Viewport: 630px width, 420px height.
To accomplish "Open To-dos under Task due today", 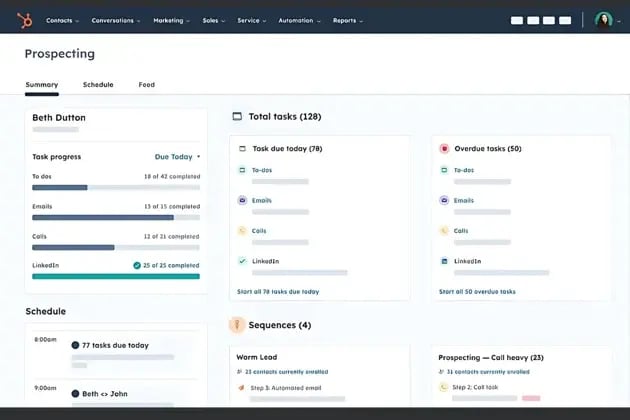I will [262, 170].
